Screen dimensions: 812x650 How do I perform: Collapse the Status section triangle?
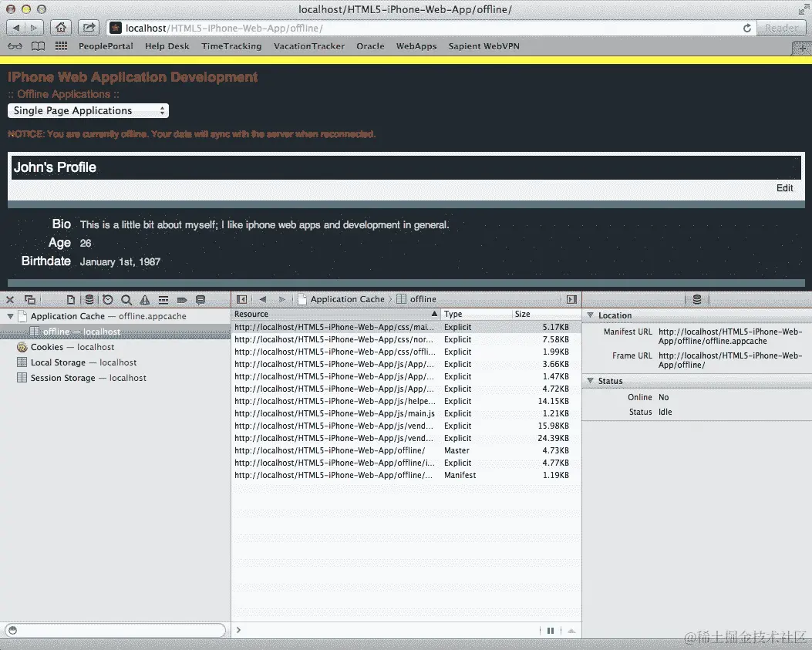tap(590, 381)
